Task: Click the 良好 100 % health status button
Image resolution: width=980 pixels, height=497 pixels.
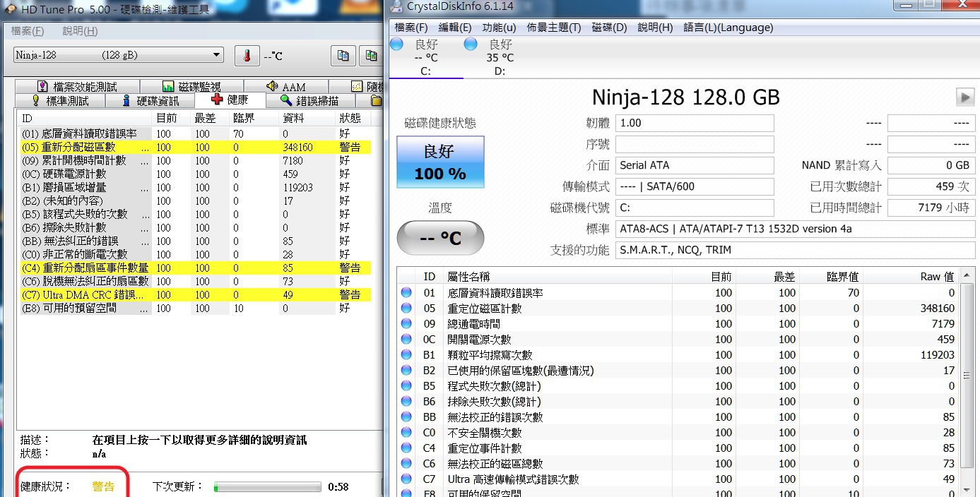Action: pos(440,162)
